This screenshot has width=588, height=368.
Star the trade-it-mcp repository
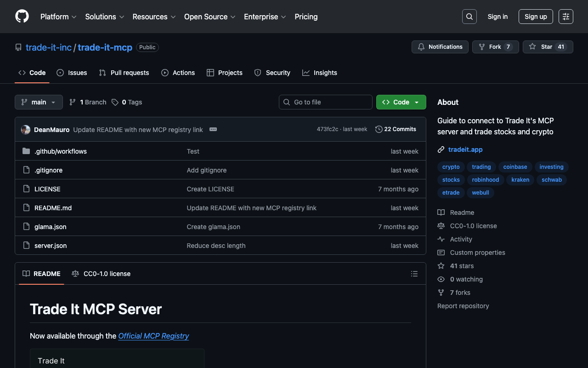tap(541, 47)
